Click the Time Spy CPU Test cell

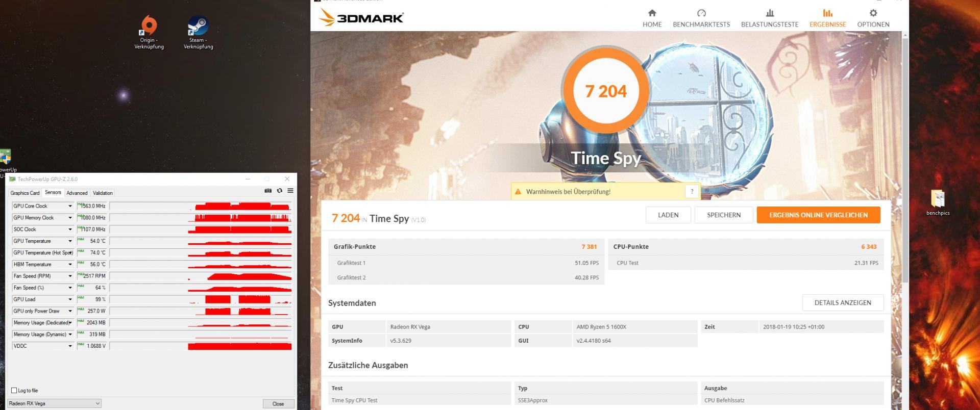[x=420, y=400]
